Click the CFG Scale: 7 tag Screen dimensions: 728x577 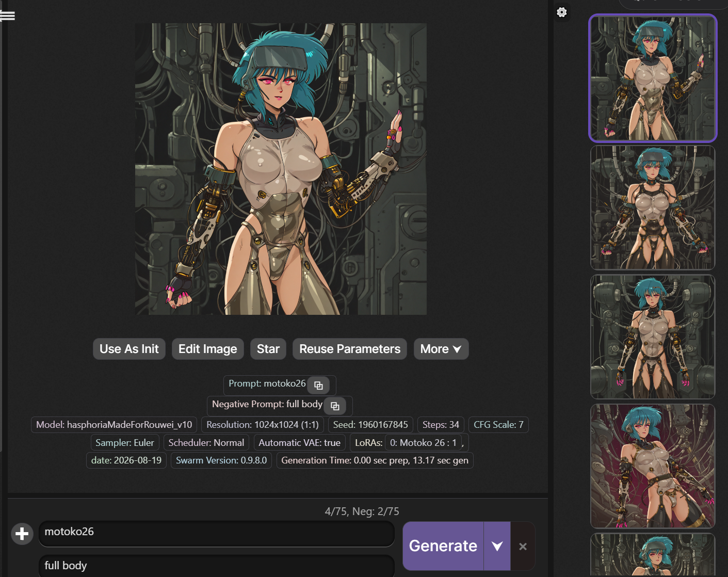pos(498,425)
